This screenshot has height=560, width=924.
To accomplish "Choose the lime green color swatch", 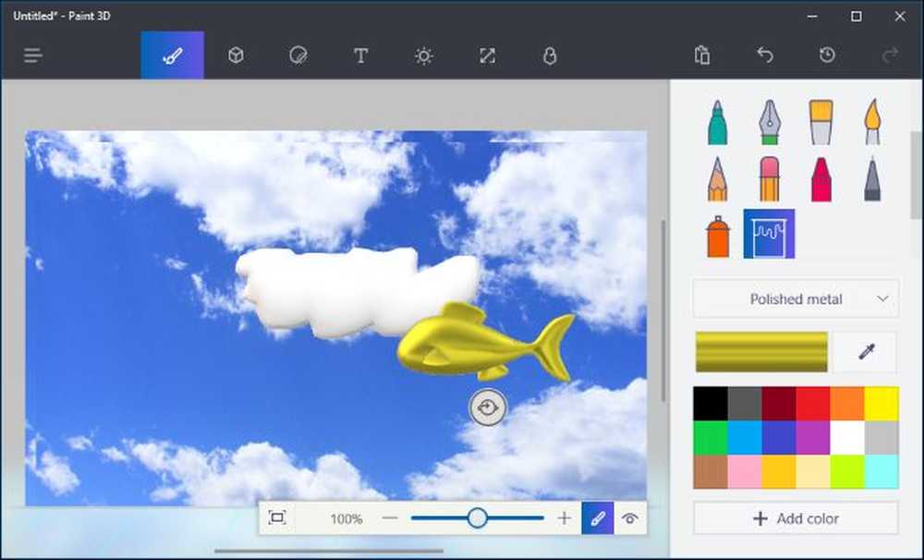I will [846, 471].
